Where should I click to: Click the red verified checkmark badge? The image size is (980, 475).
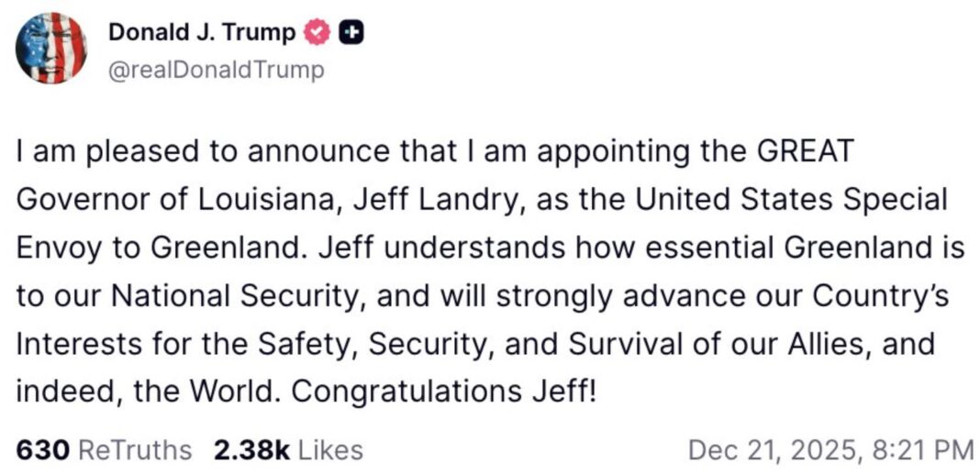315,33
